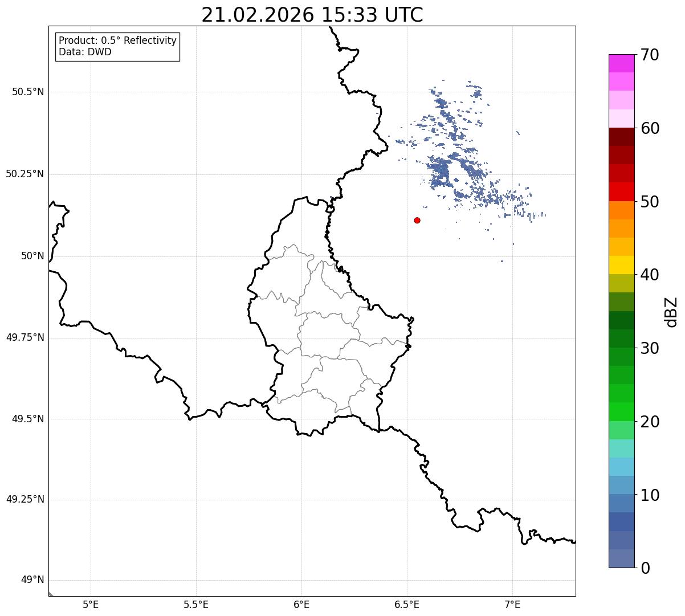
Task: Click the red station marker dot
Action: 417,220
